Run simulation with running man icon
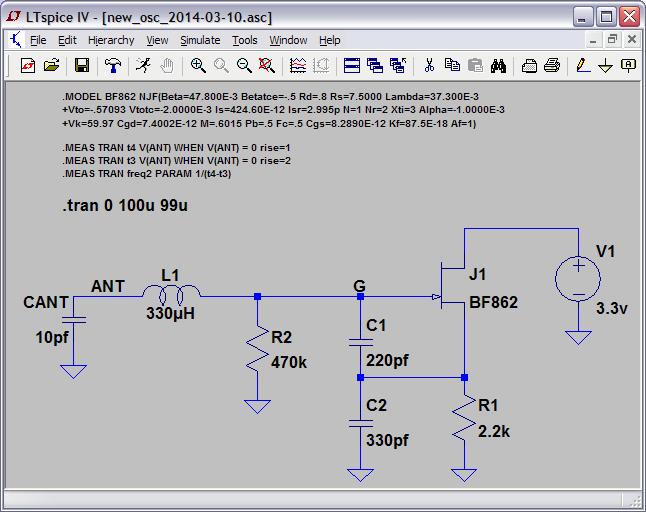This screenshot has height=512, width=646. pyautogui.click(x=143, y=65)
